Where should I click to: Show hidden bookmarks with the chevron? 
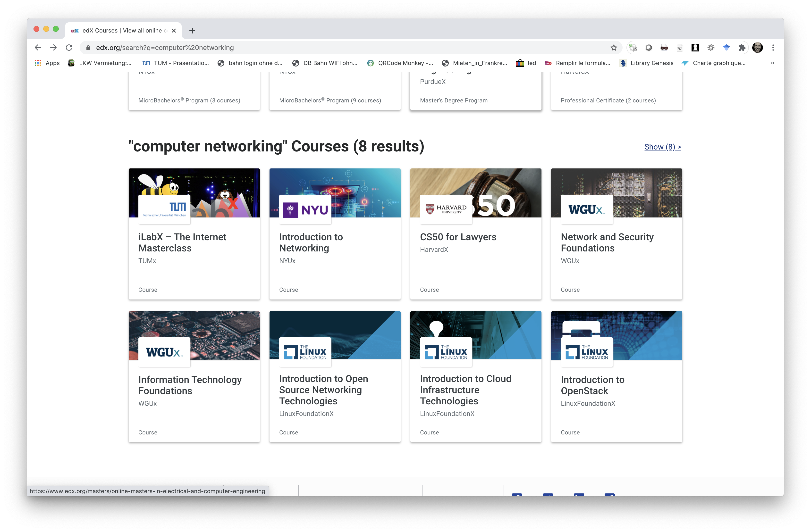[x=772, y=63]
